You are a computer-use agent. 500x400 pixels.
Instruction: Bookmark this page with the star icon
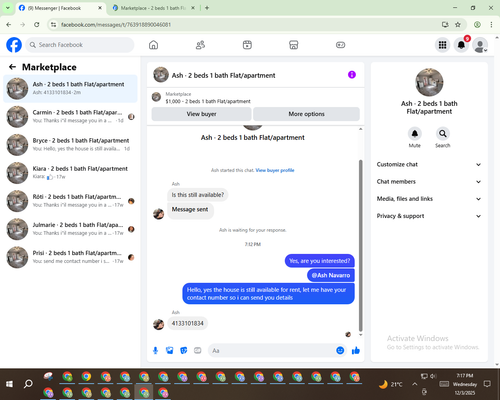(x=458, y=24)
